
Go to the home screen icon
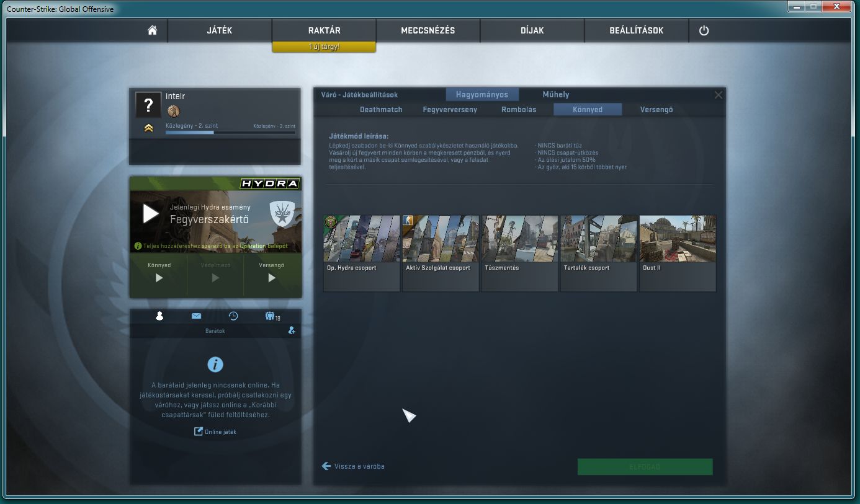[152, 30]
